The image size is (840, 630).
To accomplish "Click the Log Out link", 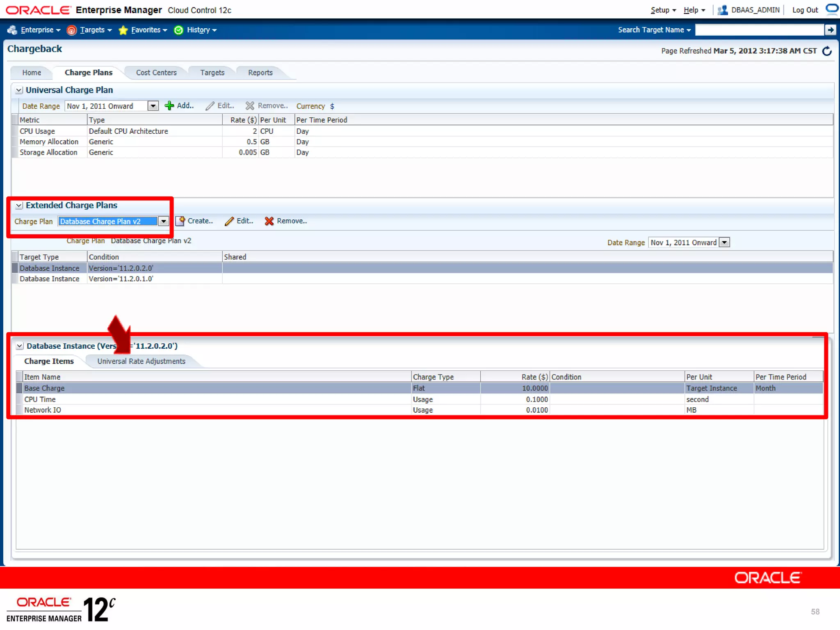I will click(804, 10).
